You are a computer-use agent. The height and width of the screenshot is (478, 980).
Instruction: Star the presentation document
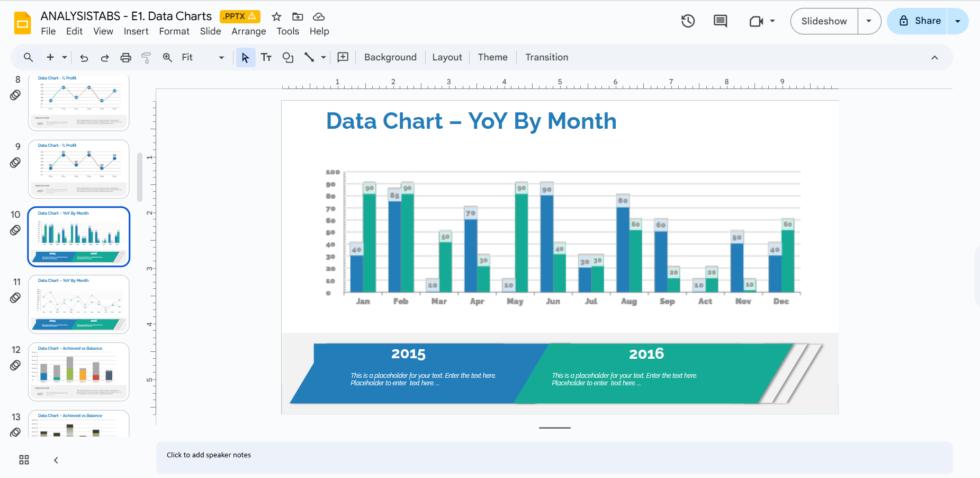click(x=276, y=16)
